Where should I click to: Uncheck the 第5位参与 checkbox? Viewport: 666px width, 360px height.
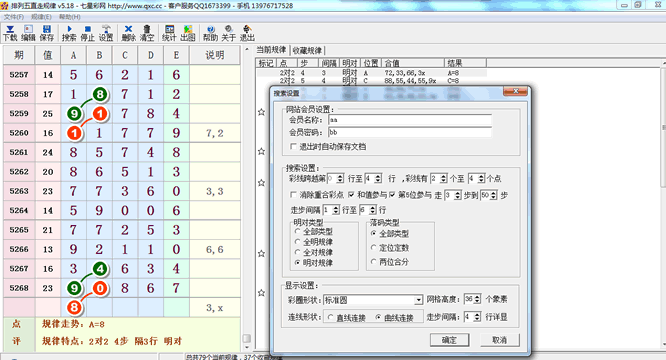tap(392, 195)
